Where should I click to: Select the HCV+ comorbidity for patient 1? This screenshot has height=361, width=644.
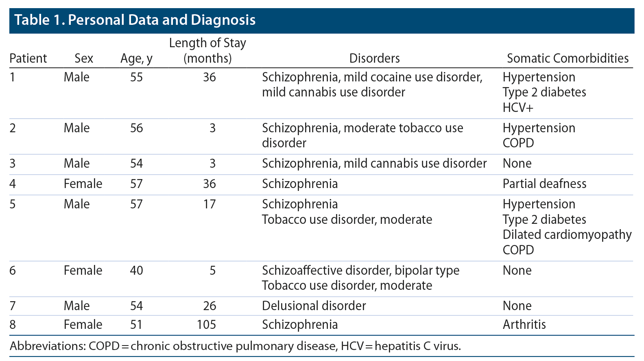pos(517,107)
